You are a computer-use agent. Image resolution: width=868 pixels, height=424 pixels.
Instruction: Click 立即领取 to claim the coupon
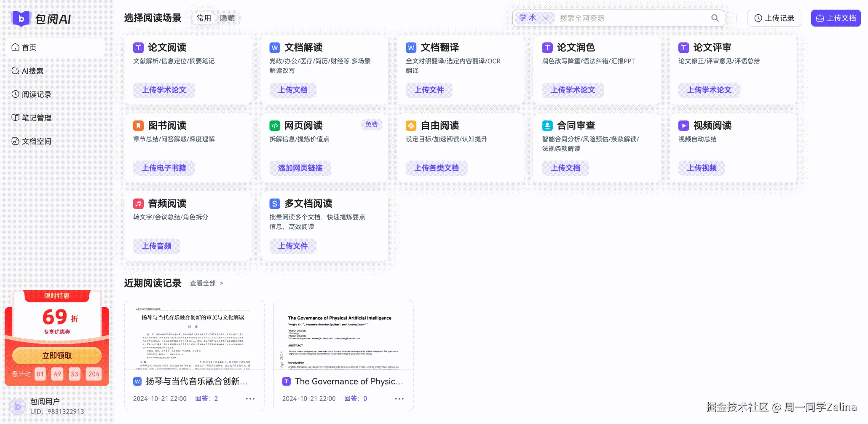57,355
